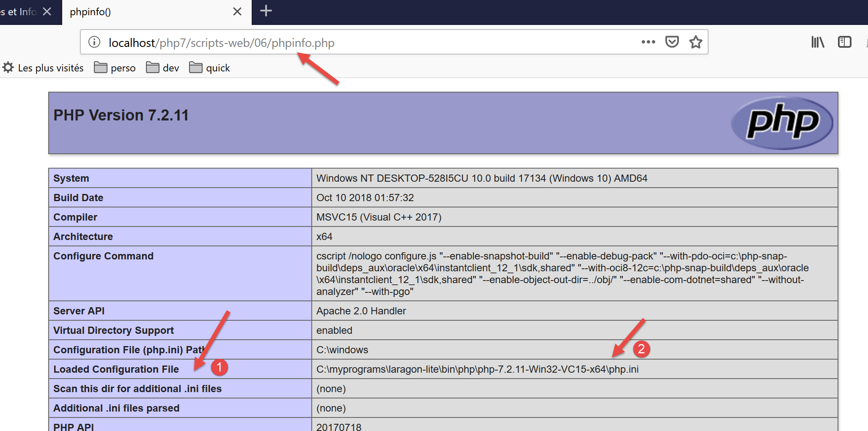Click the 'PHP Version 7.2.11' heading
This screenshot has width=868, height=431.
tap(121, 115)
